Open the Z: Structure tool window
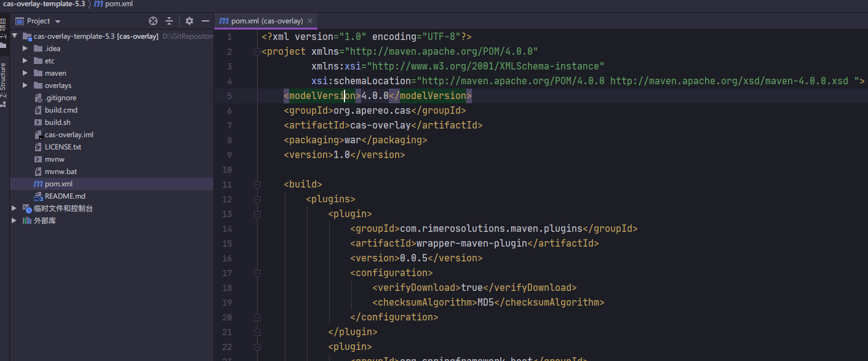Image resolution: width=868 pixels, height=361 pixels. pyautogui.click(x=3, y=84)
